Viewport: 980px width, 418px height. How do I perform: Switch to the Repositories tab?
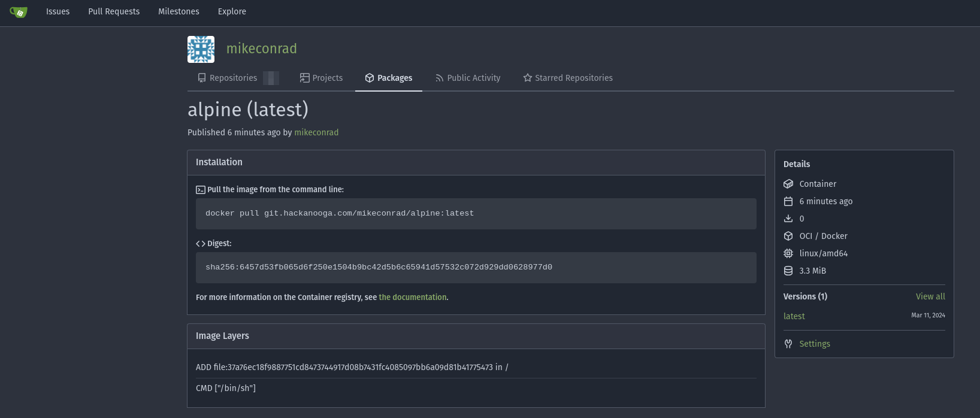point(238,78)
